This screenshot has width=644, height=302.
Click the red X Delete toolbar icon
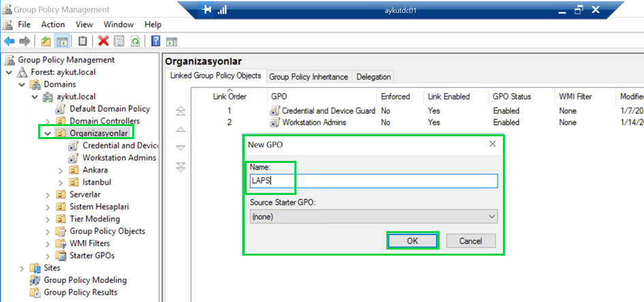[103, 41]
